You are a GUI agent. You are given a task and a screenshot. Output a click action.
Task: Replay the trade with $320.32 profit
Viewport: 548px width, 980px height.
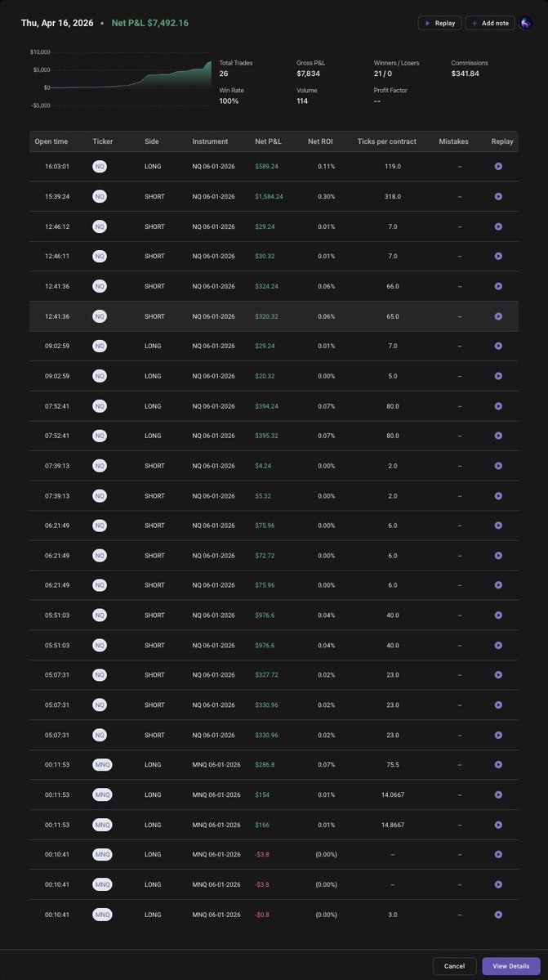pos(498,316)
